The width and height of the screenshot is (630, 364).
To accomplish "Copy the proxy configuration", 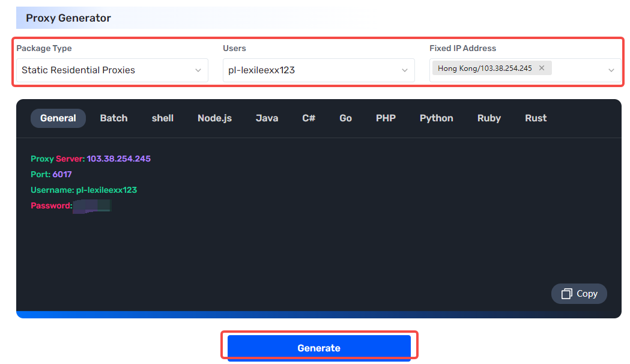I will tap(579, 294).
